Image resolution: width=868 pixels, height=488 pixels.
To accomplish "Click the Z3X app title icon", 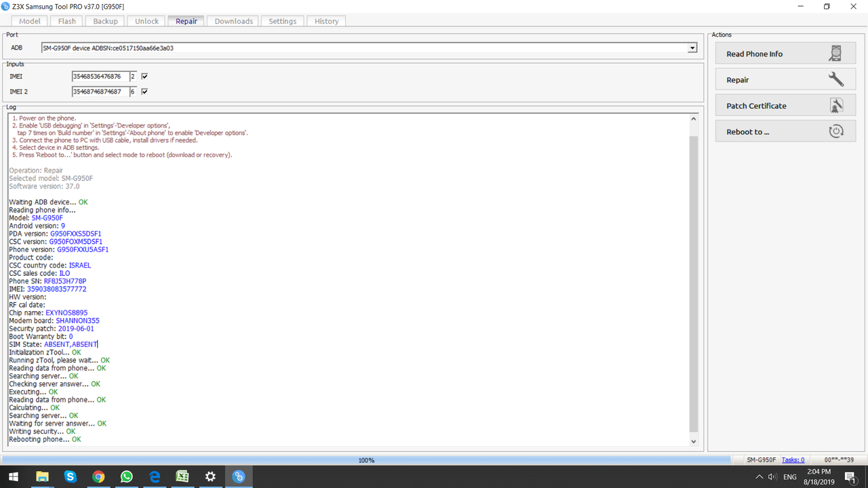I will point(5,6).
